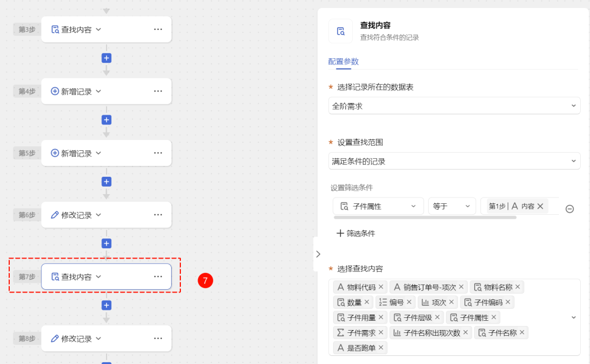Image resolution: width=590 pixels, height=364 pixels.
Task: Add a step after step 6
Action: coord(107,243)
